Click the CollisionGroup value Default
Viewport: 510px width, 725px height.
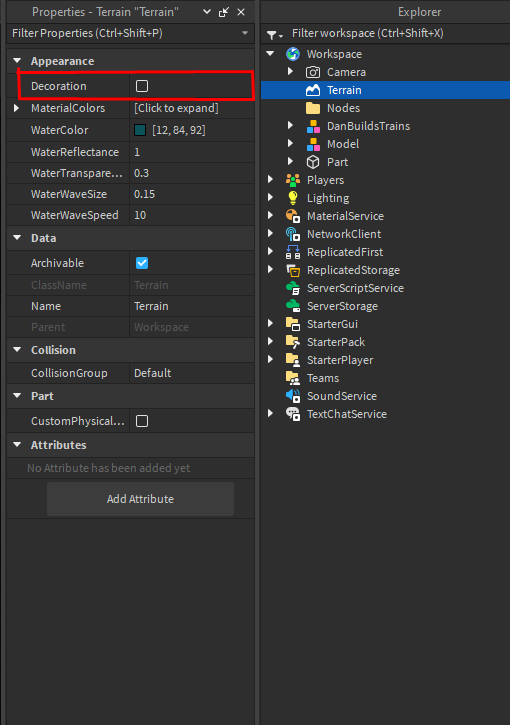pyautogui.click(x=192, y=373)
